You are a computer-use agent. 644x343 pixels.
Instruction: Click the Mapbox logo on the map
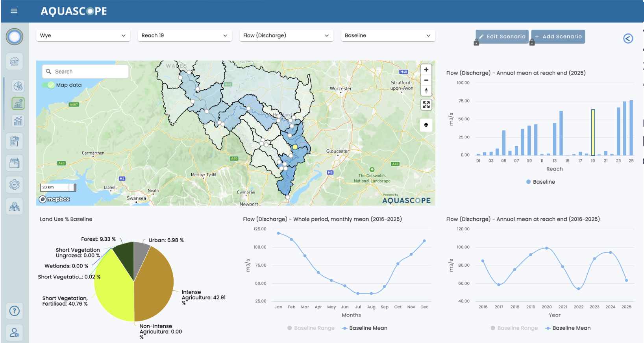pyautogui.click(x=54, y=199)
